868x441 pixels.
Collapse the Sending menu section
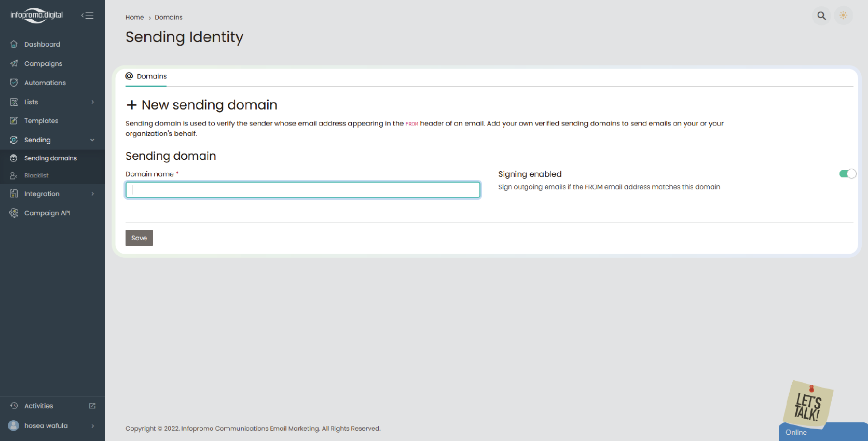tap(92, 140)
